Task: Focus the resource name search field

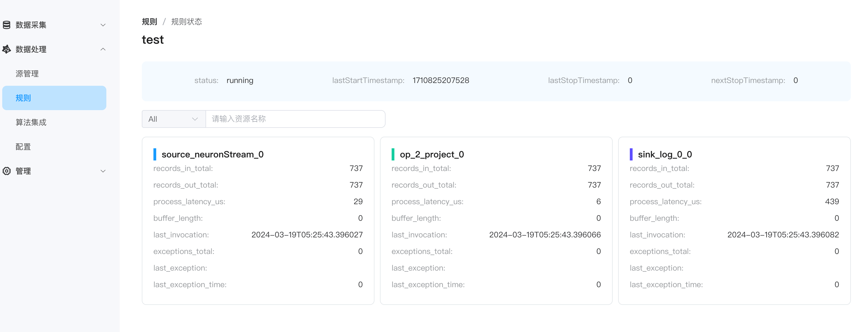Action: tap(295, 119)
